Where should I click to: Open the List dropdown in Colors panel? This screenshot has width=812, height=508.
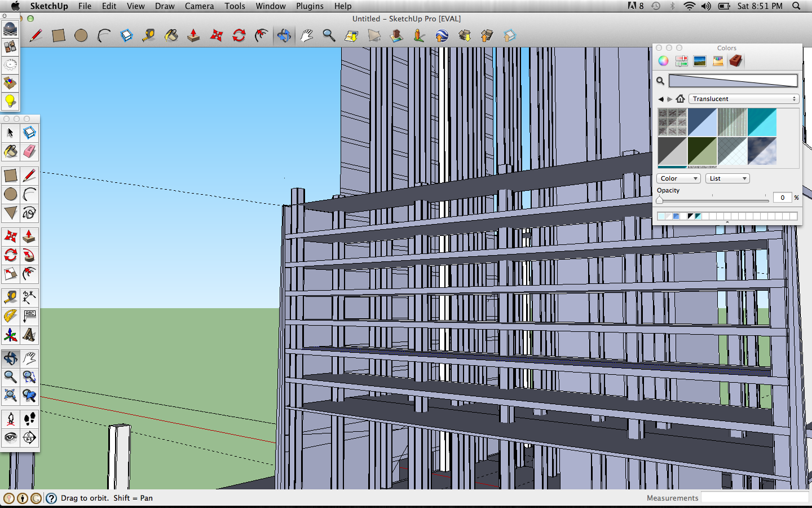tap(727, 178)
